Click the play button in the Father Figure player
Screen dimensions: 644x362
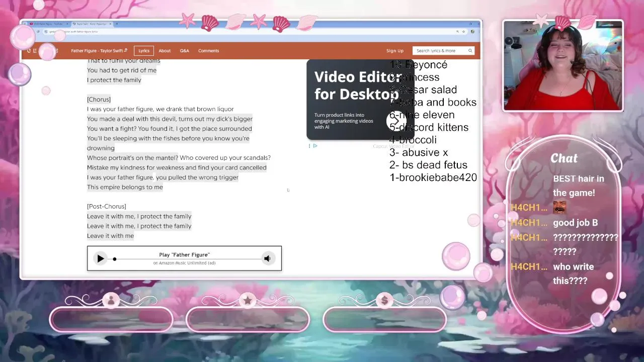click(x=100, y=258)
